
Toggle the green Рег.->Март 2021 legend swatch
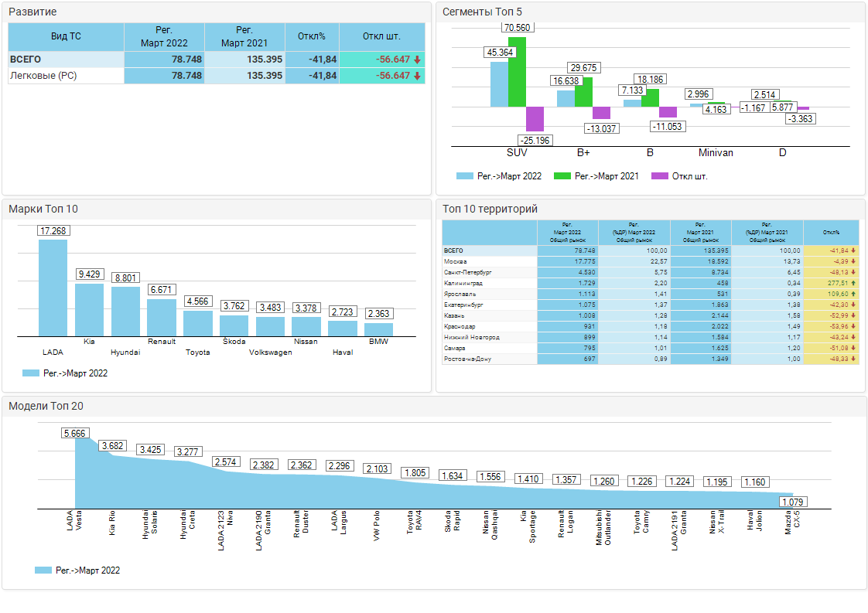tap(562, 176)
